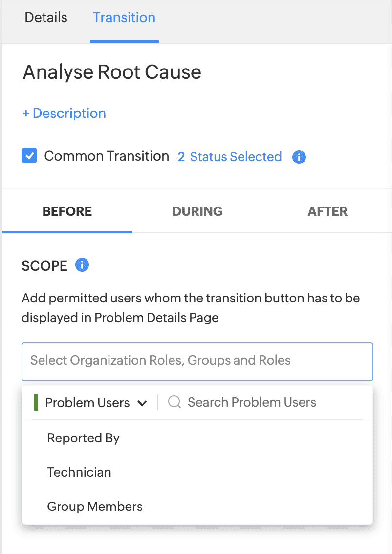Viewport: 392px width, 554px height.
Task: Click the info icon beside Status Selected
Action: (299, 157)
